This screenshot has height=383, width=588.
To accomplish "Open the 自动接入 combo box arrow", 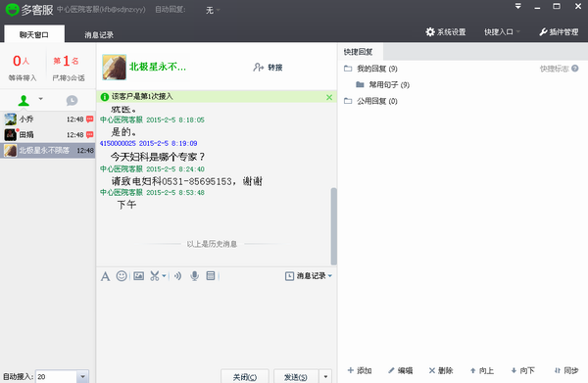I will coord(83,376).
